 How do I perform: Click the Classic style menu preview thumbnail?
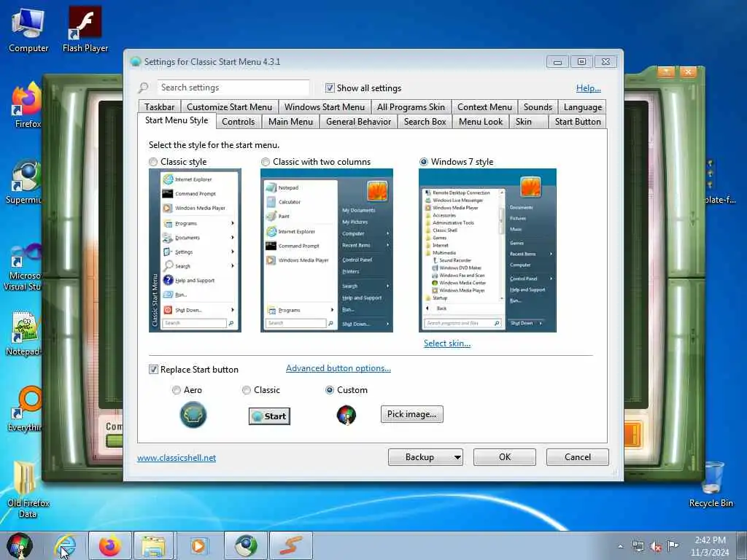pyautogui.click(x=195, y=251)
